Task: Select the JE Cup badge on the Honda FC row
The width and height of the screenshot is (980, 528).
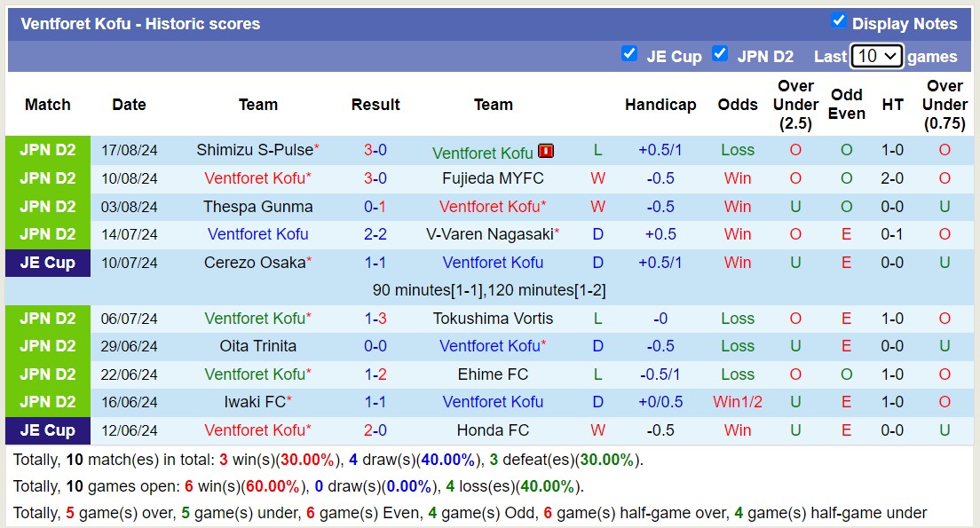Action: pyautogui.click(x=48, y=430)
